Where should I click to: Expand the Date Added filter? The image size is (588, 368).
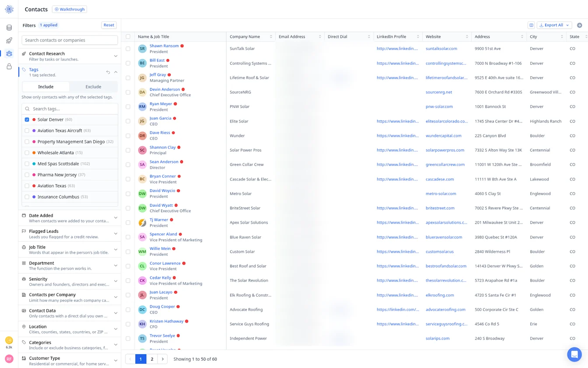tap(70, 218)
